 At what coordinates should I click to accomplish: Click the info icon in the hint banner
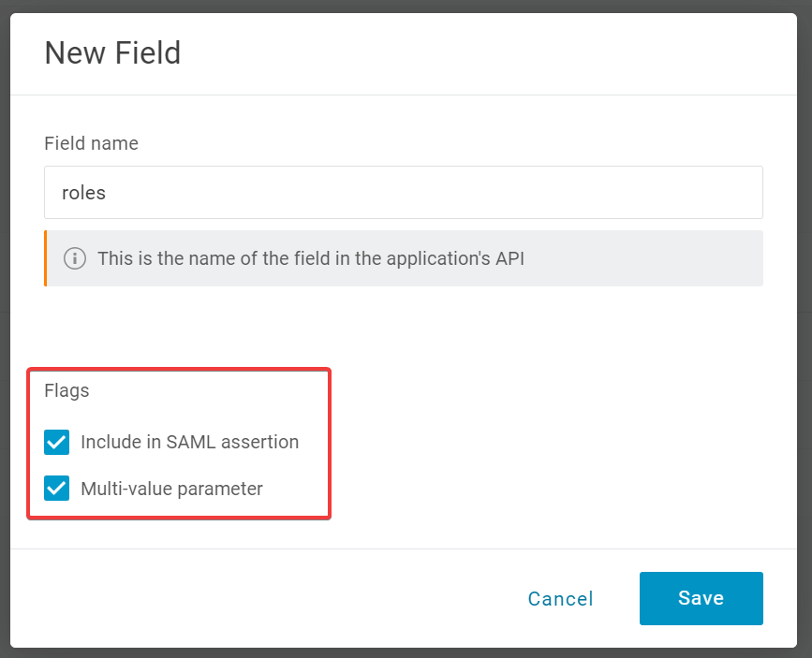click(75, 258)
